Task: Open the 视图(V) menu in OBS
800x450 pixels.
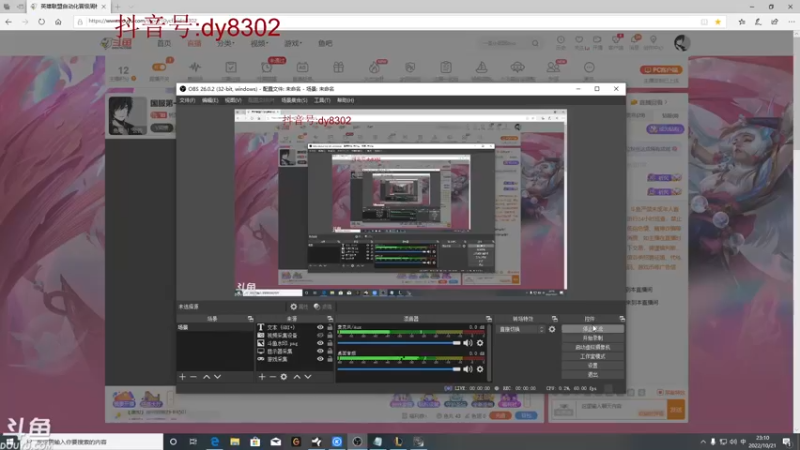Action: tap(233, 101)
